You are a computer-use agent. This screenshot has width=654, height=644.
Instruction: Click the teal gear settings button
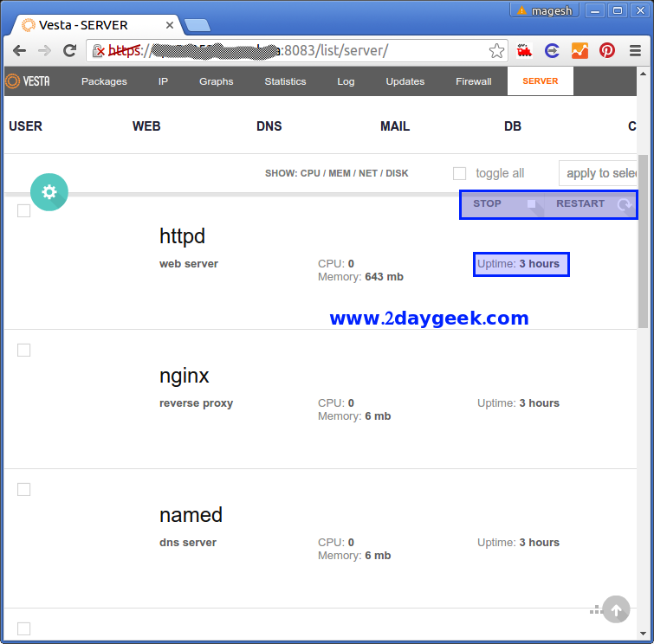49,192
